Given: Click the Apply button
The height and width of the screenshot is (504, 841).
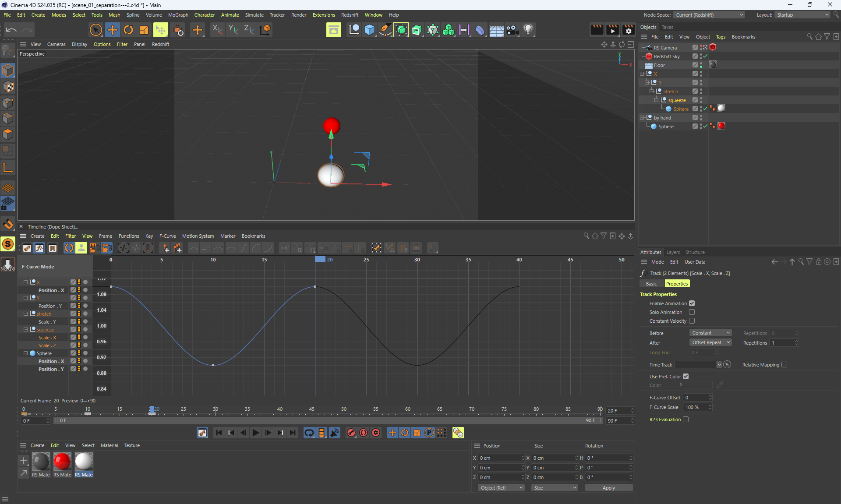Looking at the screenshot, I should [x=608, y=488].
